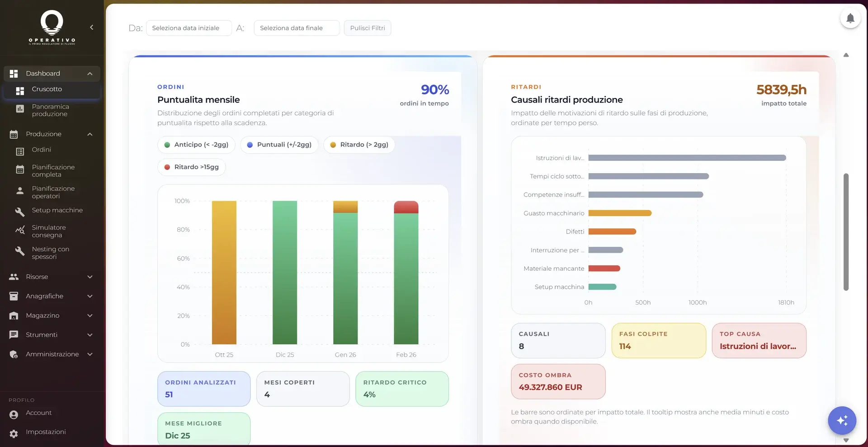Click the Anagrafiche archive icon

pos(14,296)
